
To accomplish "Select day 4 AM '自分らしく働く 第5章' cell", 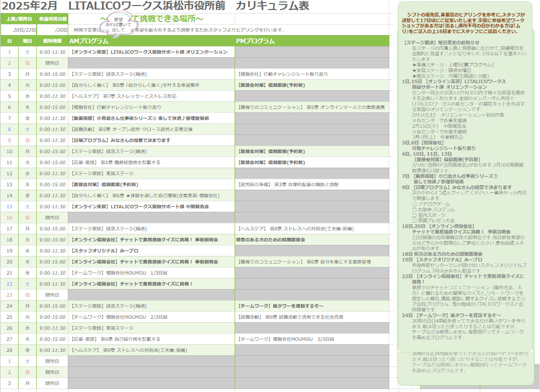I will point(152,85).
